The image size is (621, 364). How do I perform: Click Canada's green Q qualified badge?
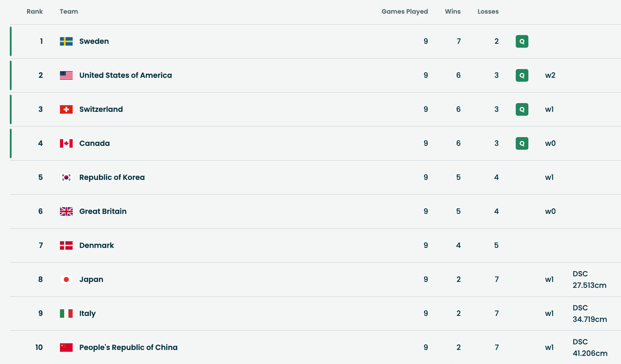(x=522, y=143)
